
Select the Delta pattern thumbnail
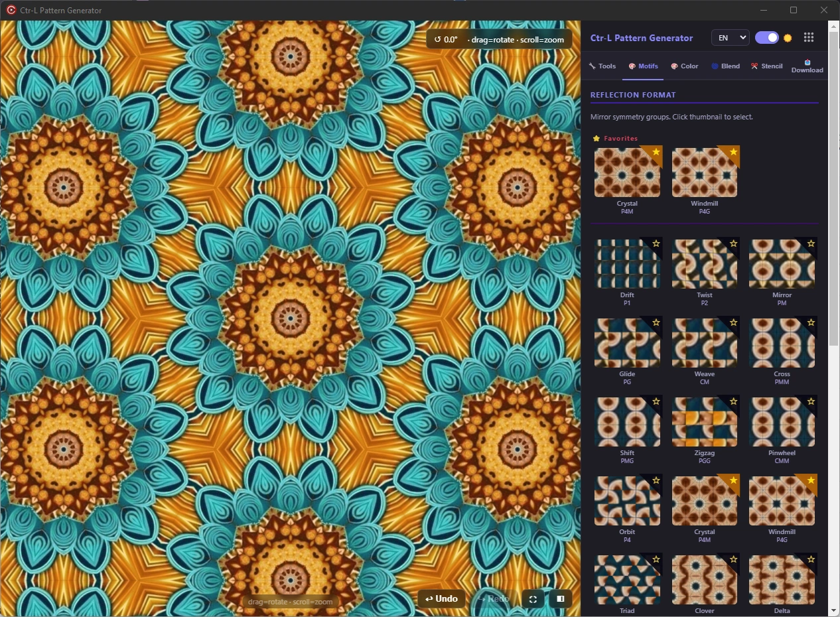click(782, 580)
